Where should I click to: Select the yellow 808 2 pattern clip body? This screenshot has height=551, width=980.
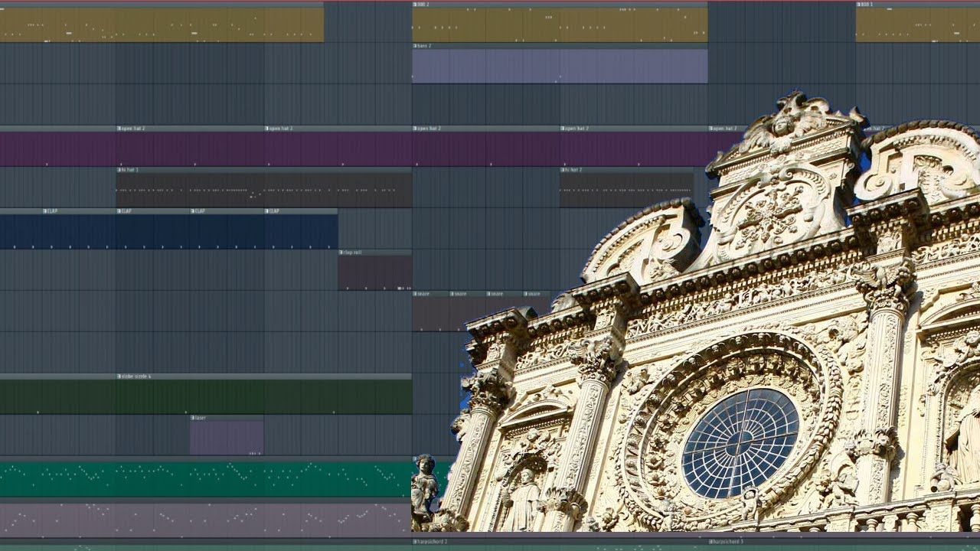(560, 24)
